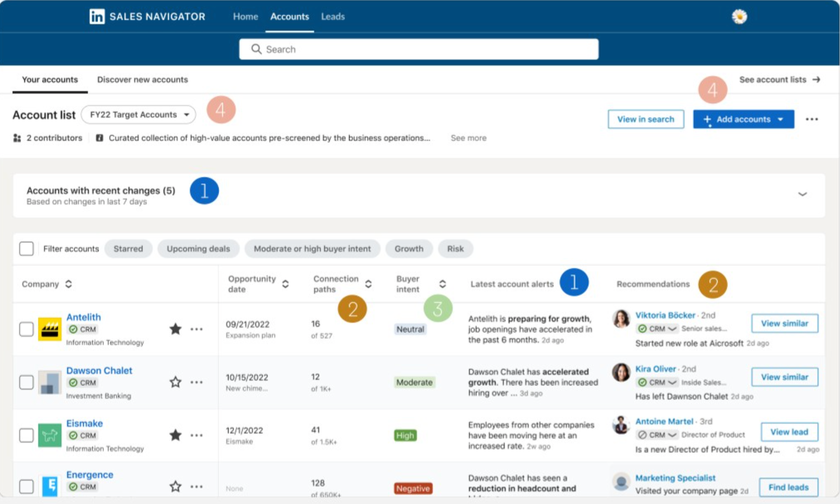Click the CRM check icon under Antelith
840x504 pixels.
[73, 329]
